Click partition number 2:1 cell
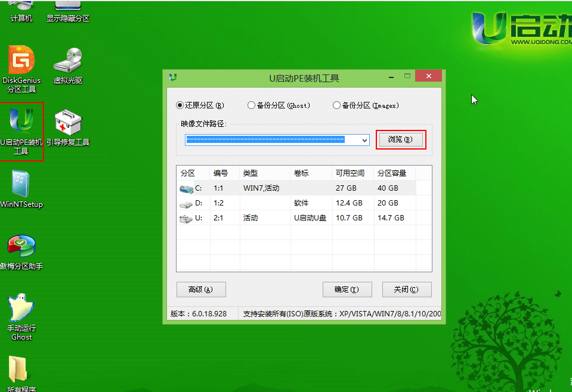The image size is (572, 392). [218, 218]
